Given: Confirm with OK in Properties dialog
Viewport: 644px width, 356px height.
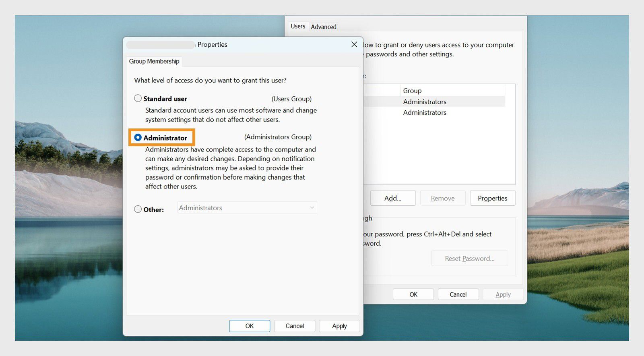Looking at the screenshot, I should 250,326.
